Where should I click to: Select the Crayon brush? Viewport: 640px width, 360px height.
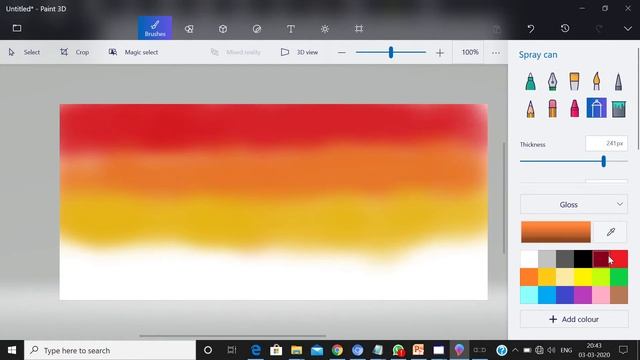574,109
